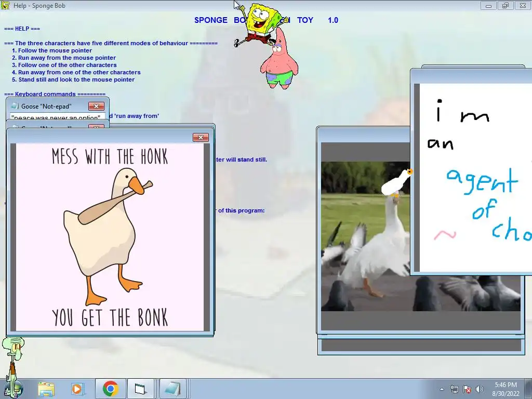
Task: Click the volume speaker tray icon
Action: coord(480,389)
